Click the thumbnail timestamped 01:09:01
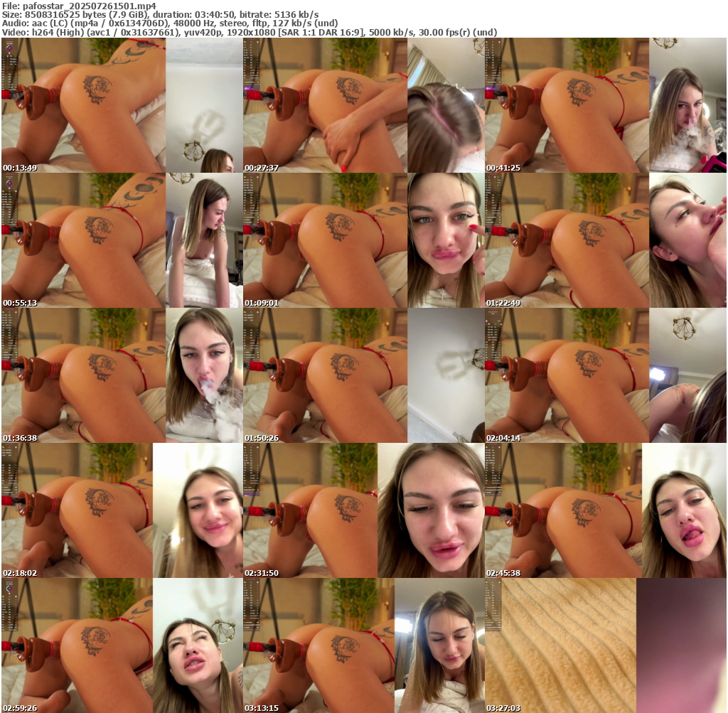The width and height of the screenshot is (728, 713). click(x=363, y=240)
